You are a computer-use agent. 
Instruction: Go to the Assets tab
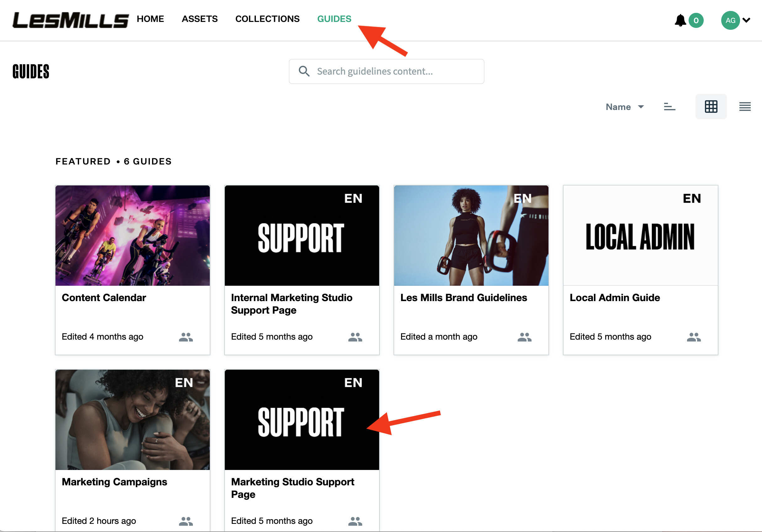(x=199, y=19)
